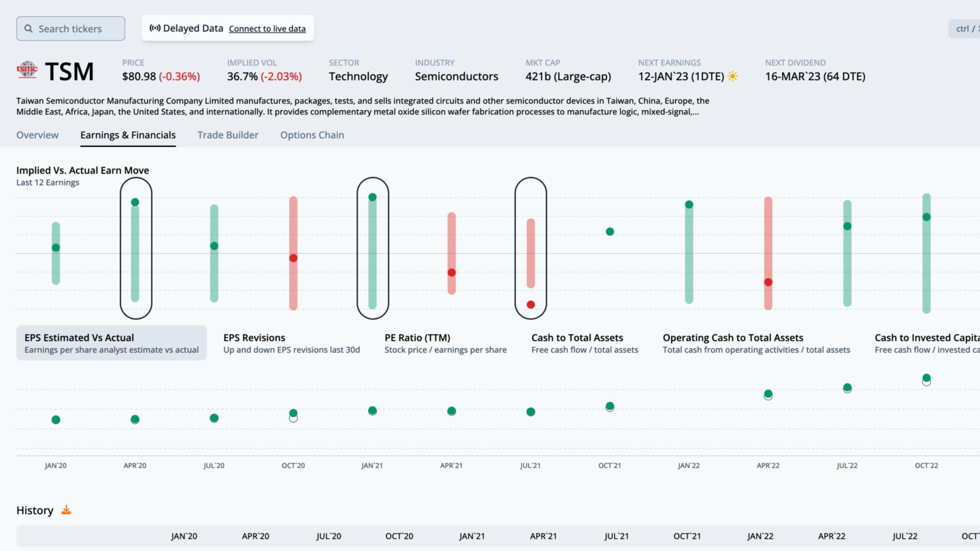Click the circled APR'20 earnings bar
Viewport: 980px width, 551px height.
[135, 248]
